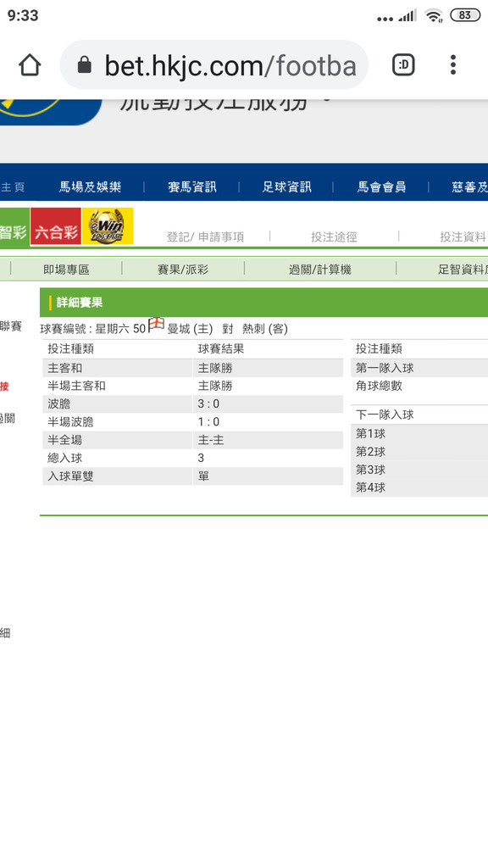
Task: Click the 第一隊入球 row
Action: tap(419, 368)
